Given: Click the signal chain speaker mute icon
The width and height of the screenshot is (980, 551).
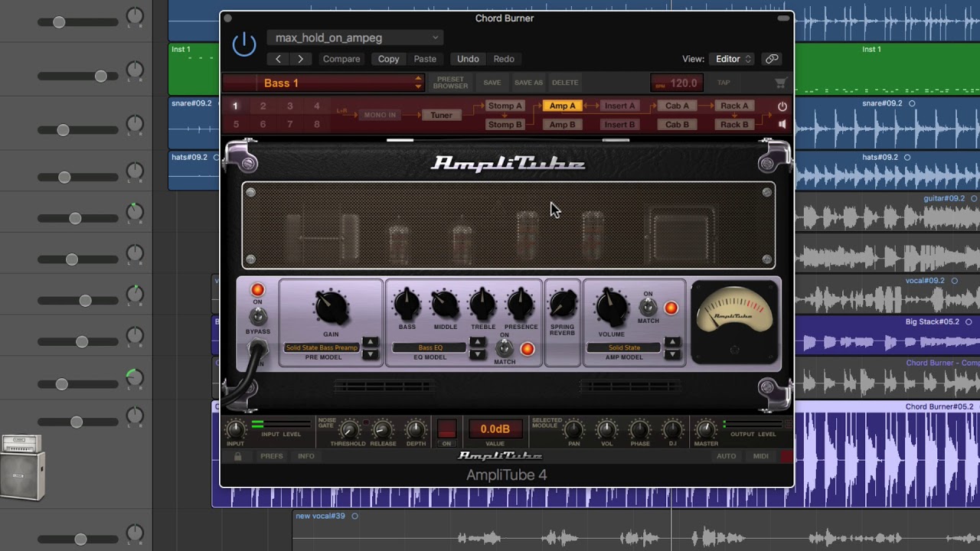Looking at the screenshot, I should click(x=782, y=124).
